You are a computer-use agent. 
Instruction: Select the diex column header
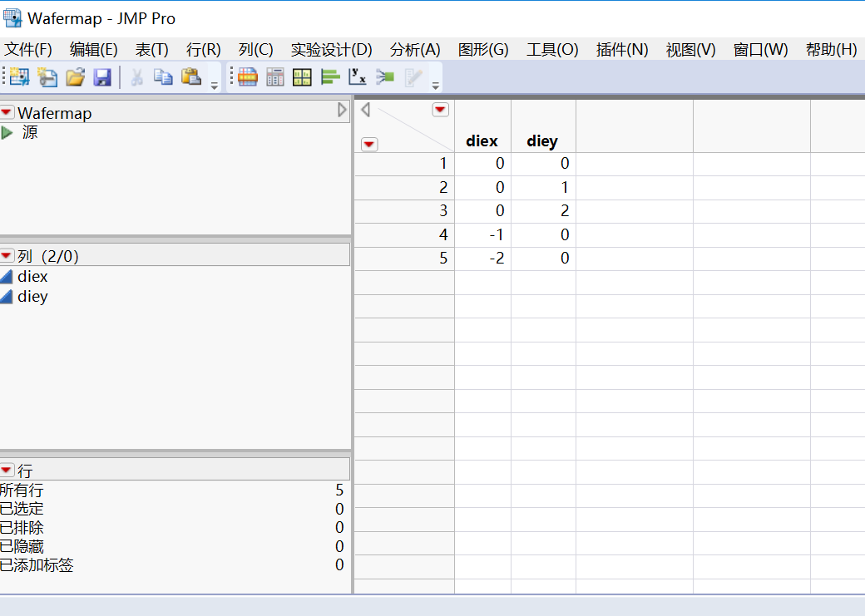click(x=482, y=141)
